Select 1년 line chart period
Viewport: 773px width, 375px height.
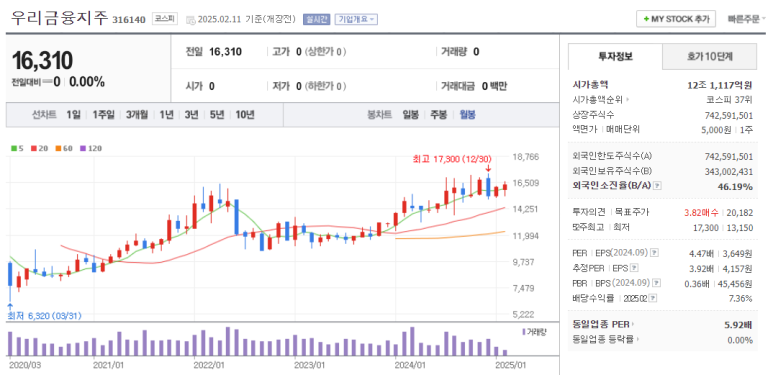click(x=166, y=115)
